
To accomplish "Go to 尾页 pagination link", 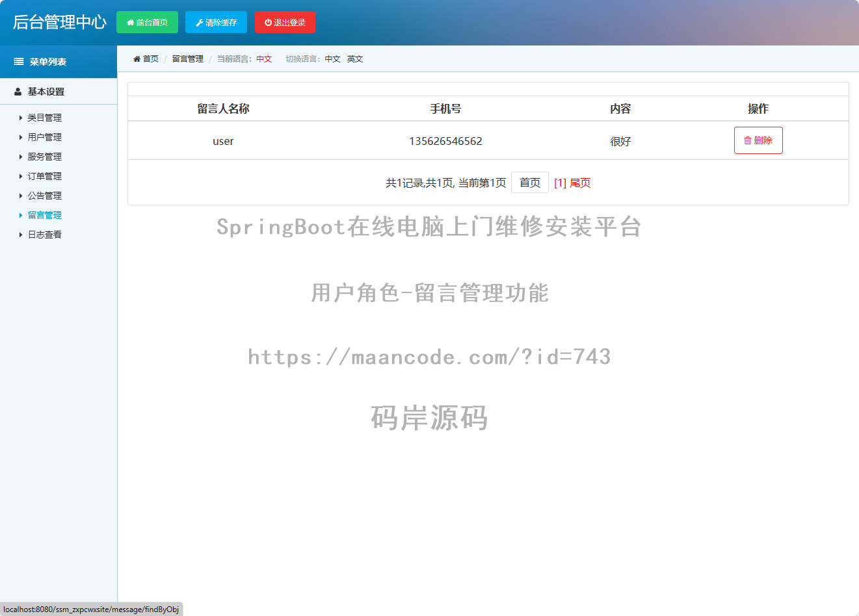I will click(x=580, y=183).
